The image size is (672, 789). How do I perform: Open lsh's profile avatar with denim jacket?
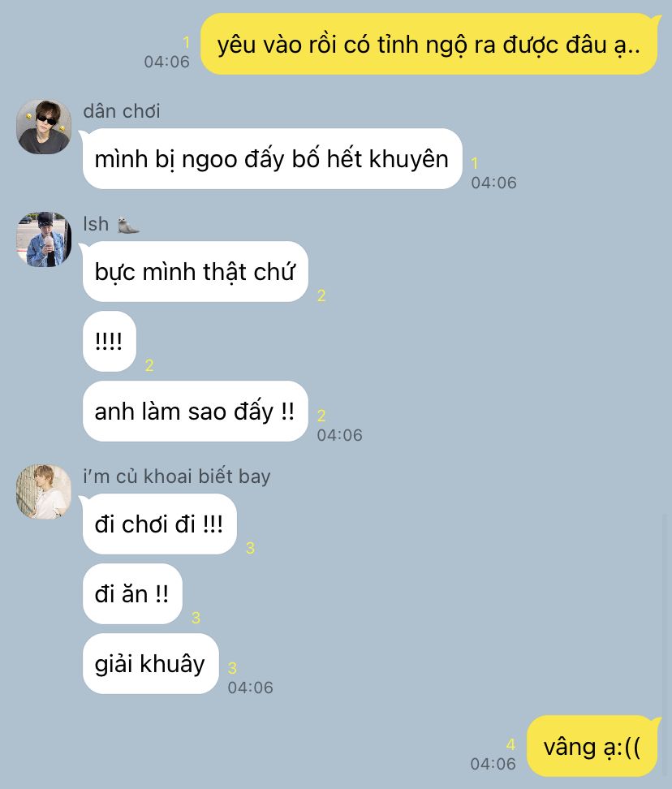[44, 239]
